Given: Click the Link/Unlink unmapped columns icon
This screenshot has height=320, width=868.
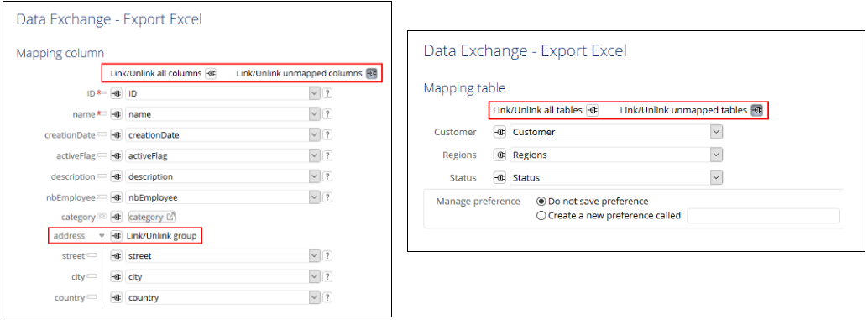Looking at the screenshot, I should pos(371,74).
